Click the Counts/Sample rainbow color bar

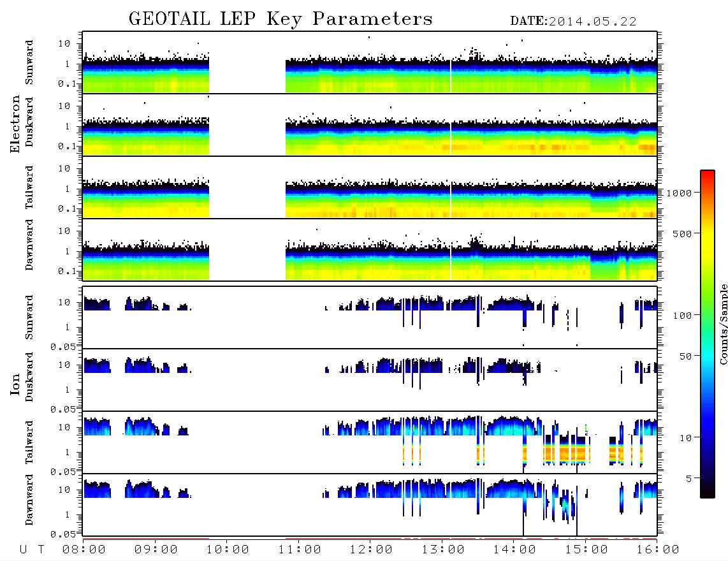(708, 334)
